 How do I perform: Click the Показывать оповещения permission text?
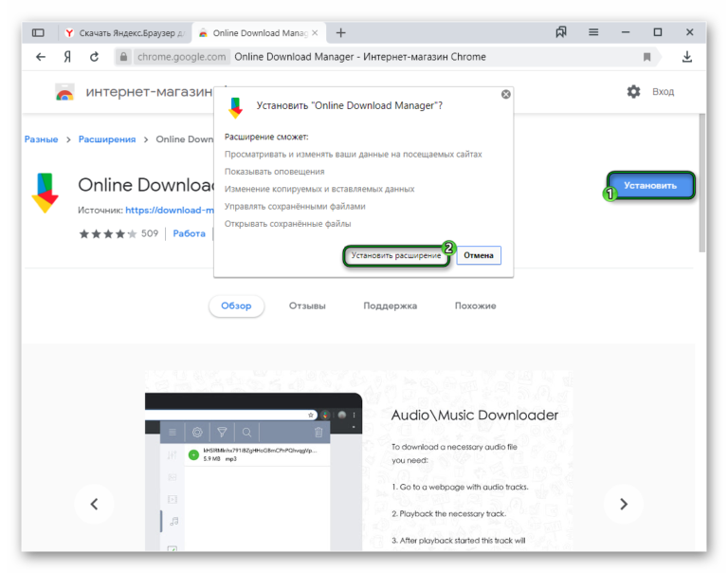coord(274,172)
